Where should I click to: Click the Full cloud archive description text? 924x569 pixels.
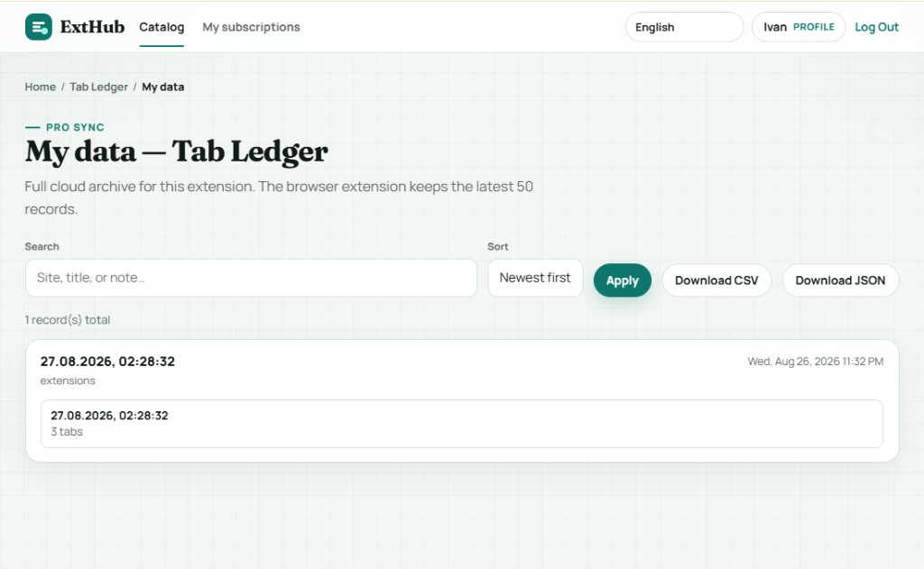(x=279, y=197)
